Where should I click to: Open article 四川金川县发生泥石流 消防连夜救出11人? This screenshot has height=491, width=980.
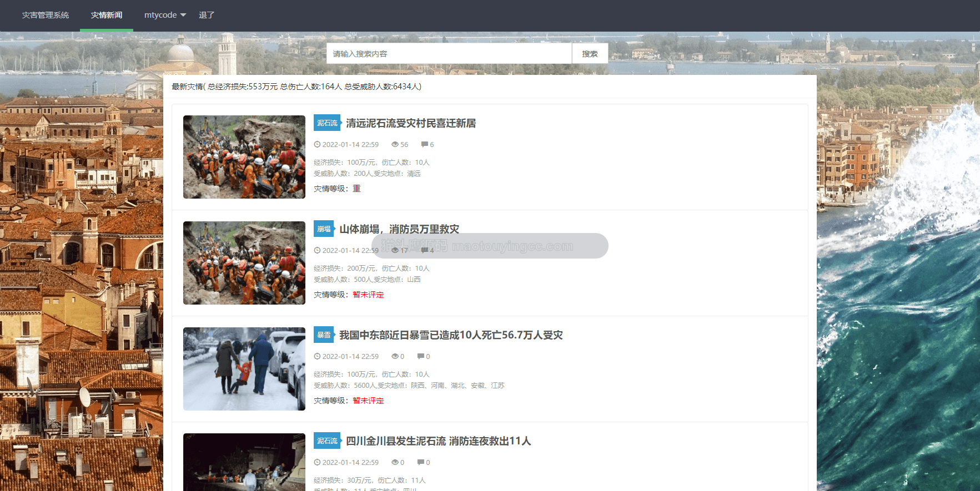439,441
